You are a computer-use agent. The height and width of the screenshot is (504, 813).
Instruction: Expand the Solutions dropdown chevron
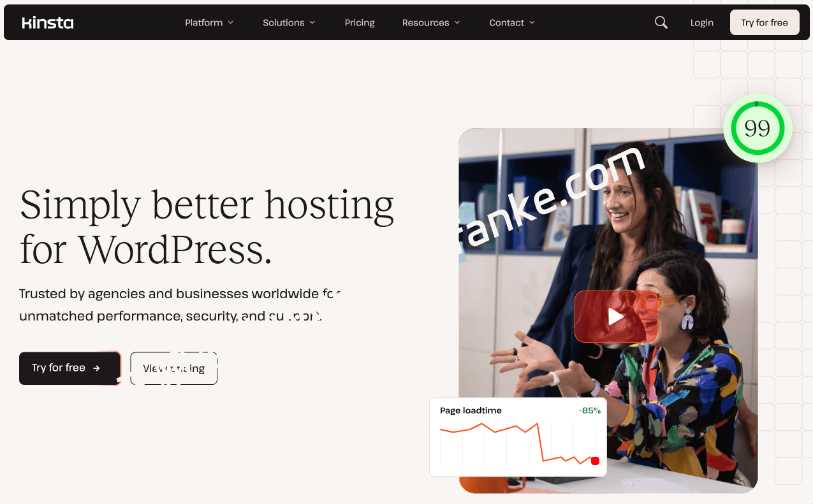pyautogui.click(x=312, y=22)
